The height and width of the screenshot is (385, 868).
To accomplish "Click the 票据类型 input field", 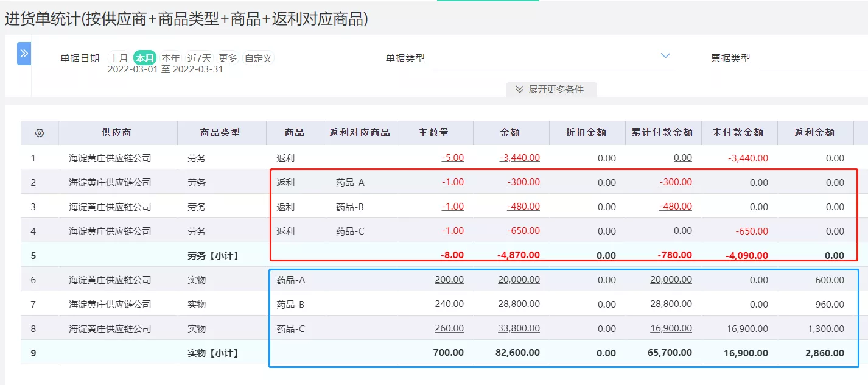I will point(812,58).
